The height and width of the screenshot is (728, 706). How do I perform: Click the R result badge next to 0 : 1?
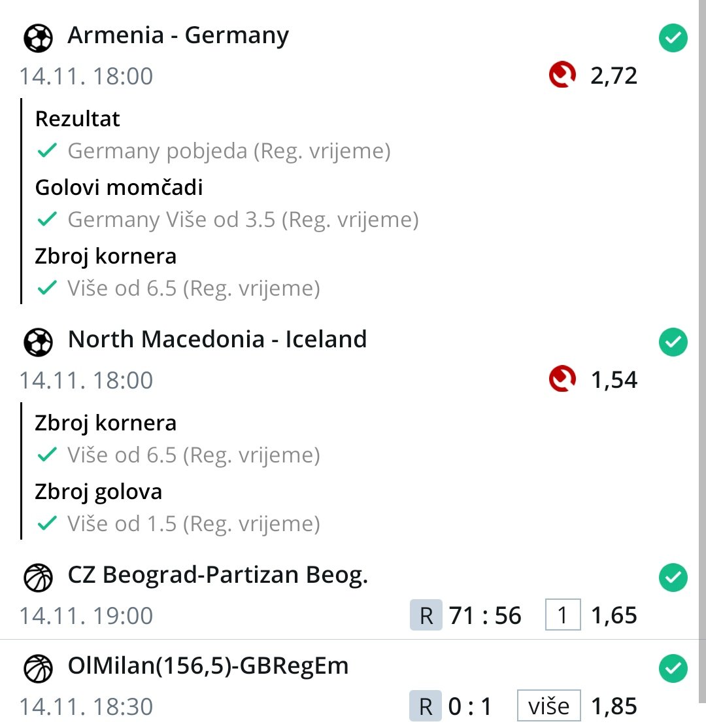click(x=426, y=706)
